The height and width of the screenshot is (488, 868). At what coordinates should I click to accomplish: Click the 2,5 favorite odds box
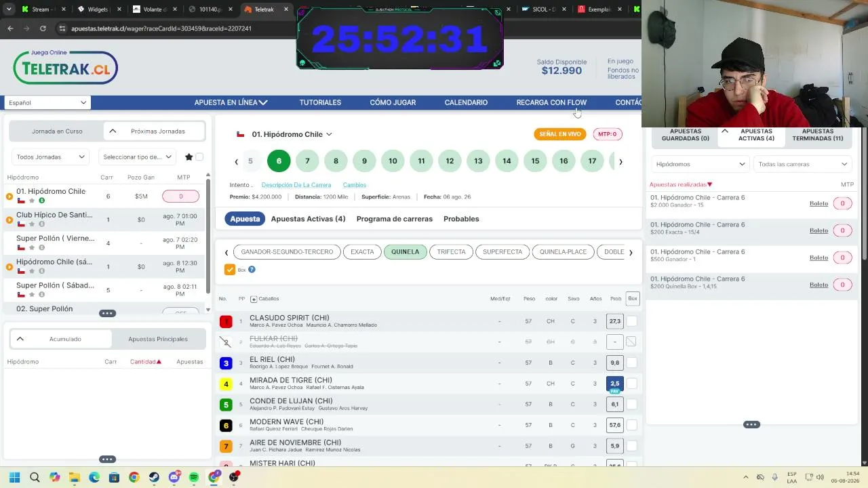point(614,384)
